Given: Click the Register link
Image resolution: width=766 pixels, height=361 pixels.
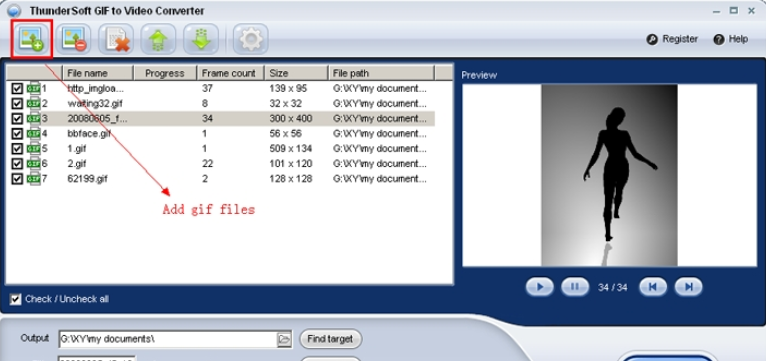Looking at the screenshot, I should click(672, 39).
